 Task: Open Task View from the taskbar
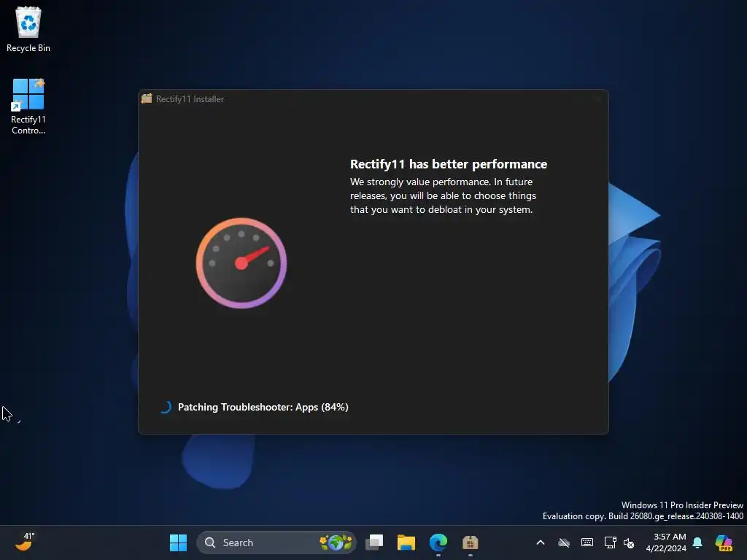point(374,542)
